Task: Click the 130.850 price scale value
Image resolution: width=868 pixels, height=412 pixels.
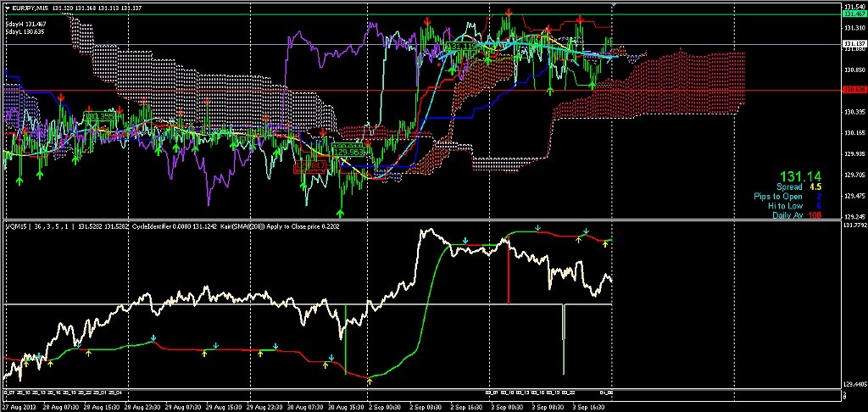Action: click(855, 70)
